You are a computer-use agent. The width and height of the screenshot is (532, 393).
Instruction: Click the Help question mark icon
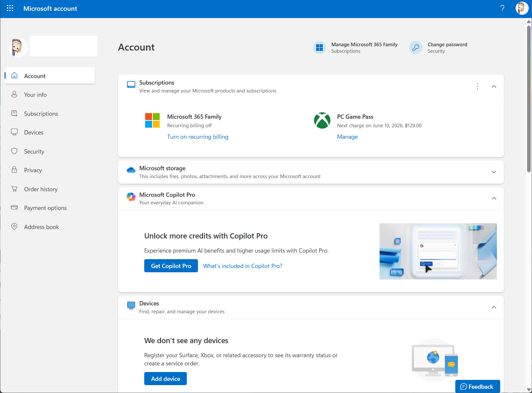coord(502,8)
